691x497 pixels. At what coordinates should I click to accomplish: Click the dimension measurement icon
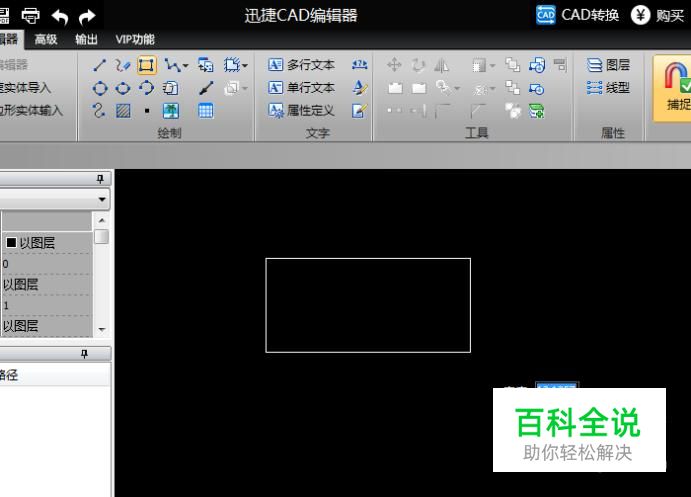[360, 65]
